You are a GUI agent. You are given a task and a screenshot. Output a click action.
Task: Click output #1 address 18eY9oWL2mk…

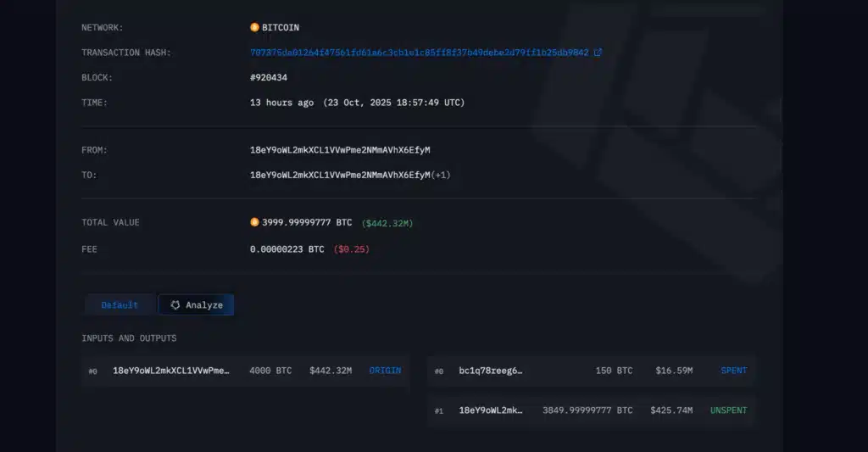491,410
